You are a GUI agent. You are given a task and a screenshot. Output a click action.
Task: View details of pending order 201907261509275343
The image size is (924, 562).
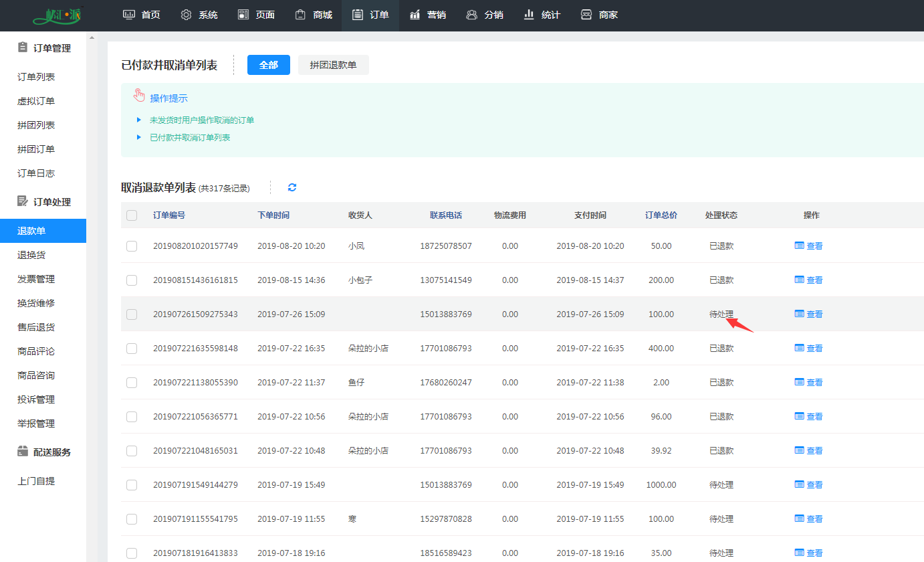[x=808, y=314]
